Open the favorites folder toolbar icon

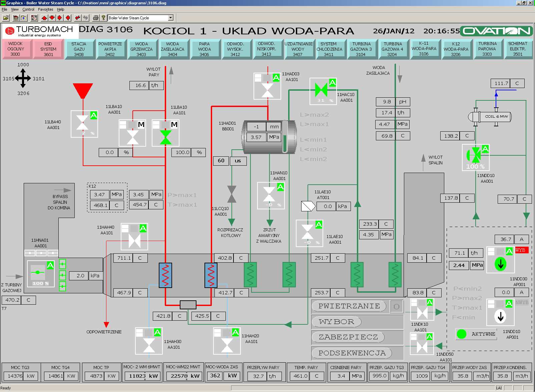[24, 18]
